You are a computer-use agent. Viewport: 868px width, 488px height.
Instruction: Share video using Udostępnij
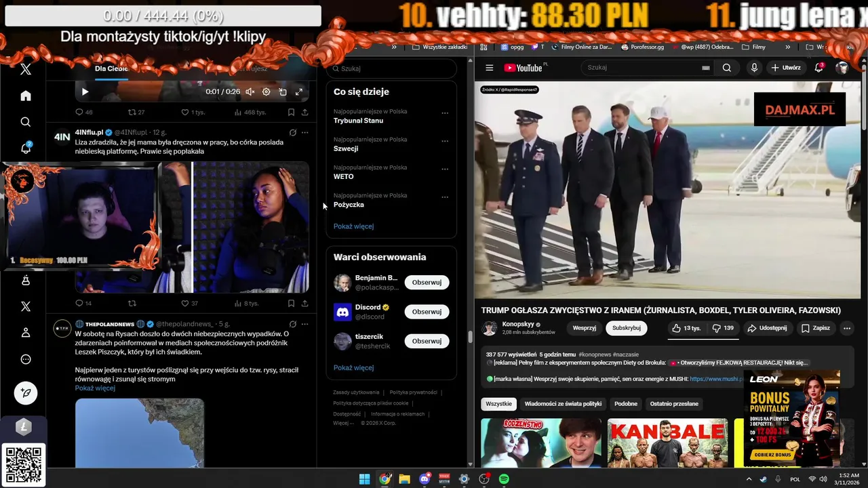coord(767,328)
